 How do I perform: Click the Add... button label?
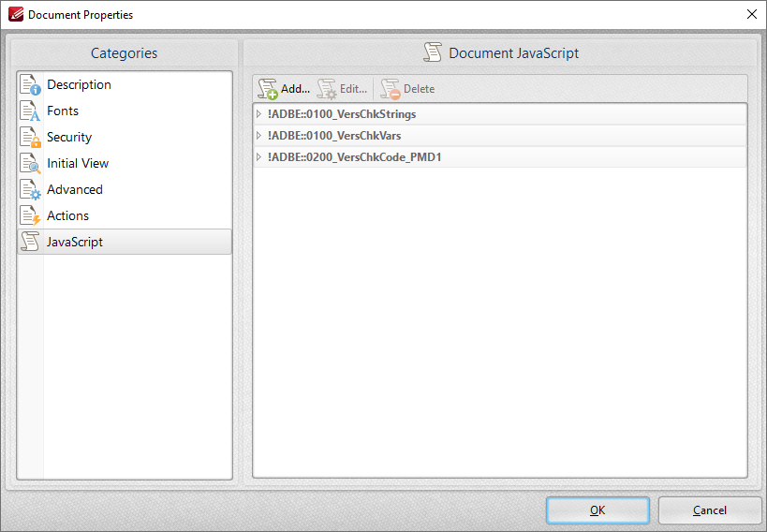(295, 89)
